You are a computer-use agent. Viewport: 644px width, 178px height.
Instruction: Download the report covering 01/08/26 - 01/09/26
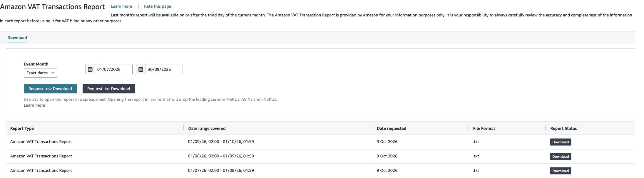[561, 156]
